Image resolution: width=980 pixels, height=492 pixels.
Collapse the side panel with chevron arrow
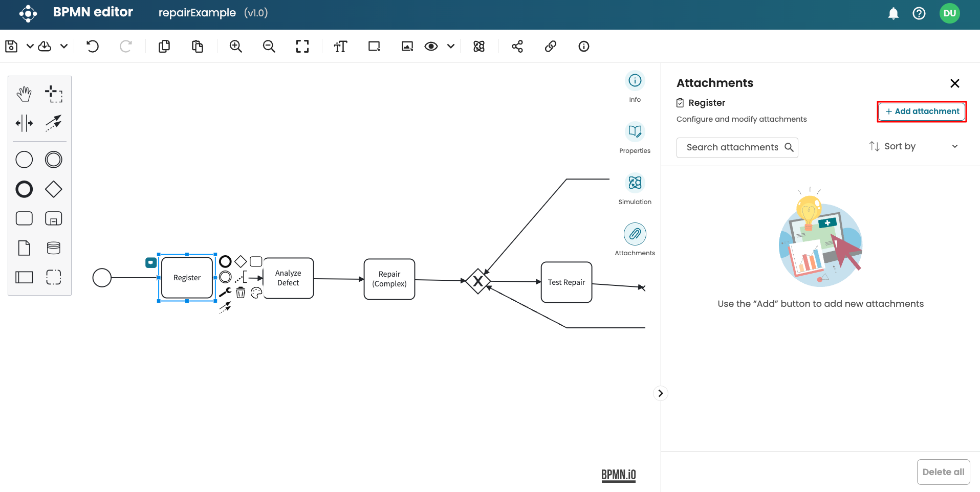(661, 393)
